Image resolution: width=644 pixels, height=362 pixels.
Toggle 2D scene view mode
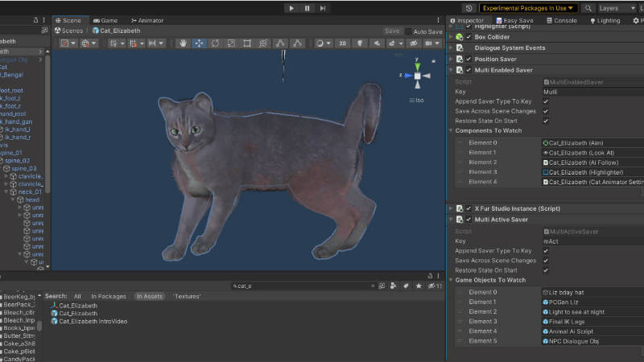coord(343,43)
